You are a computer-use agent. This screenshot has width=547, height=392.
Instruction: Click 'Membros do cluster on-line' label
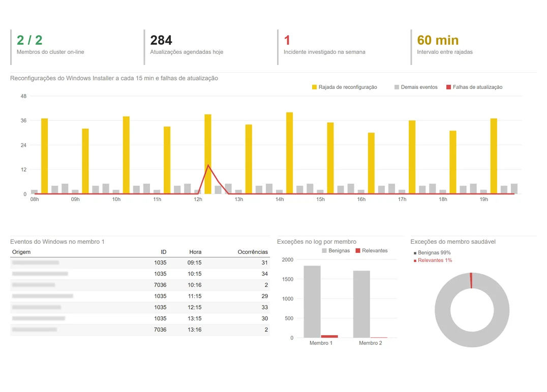(50, 52)
